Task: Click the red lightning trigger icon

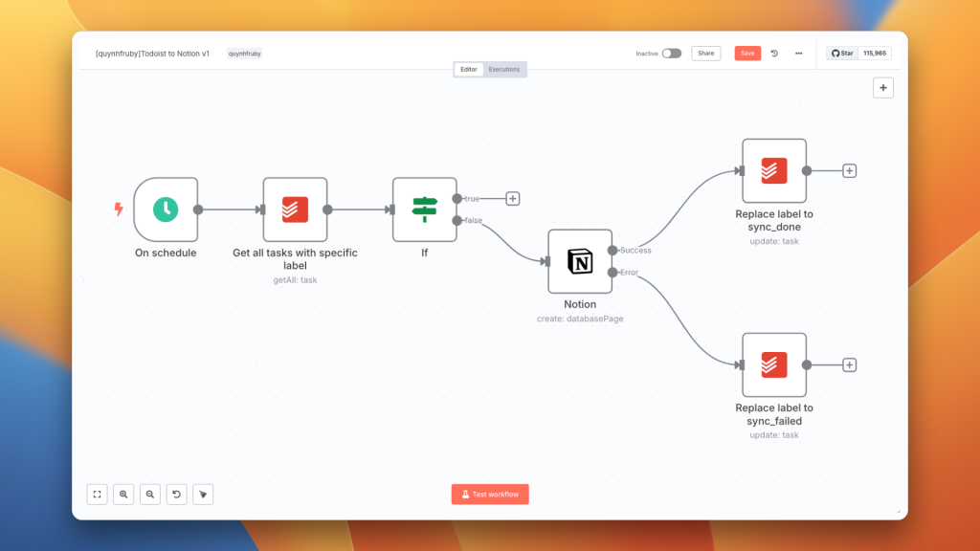Action: tap(119, 209)
